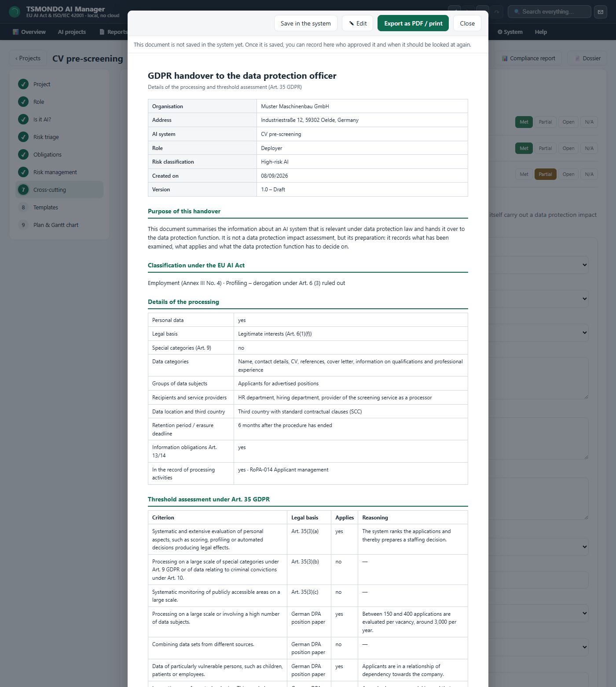Click the Art. 35(3)(b) legal basis cell

[309, 570]
